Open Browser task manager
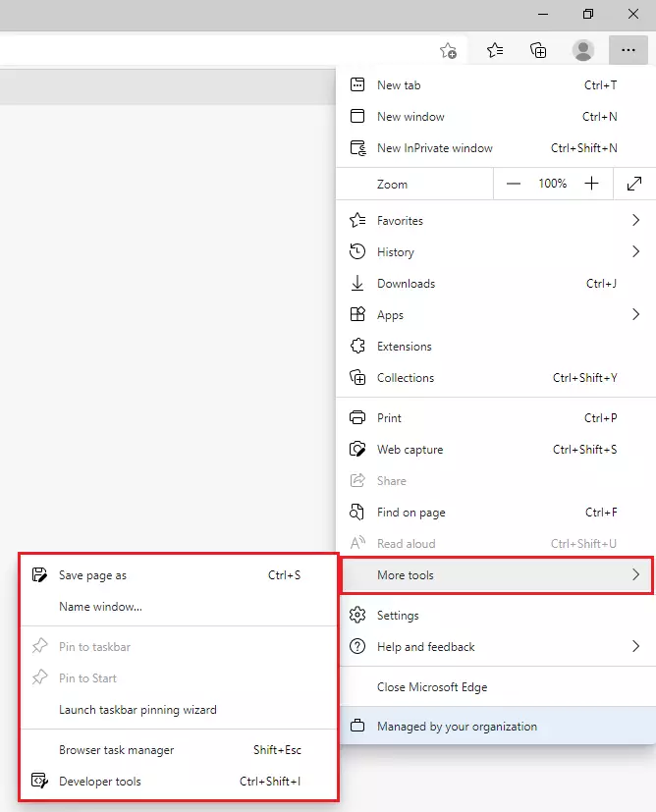This screenshot has height=812, width=656. click(x=117, y=750)
